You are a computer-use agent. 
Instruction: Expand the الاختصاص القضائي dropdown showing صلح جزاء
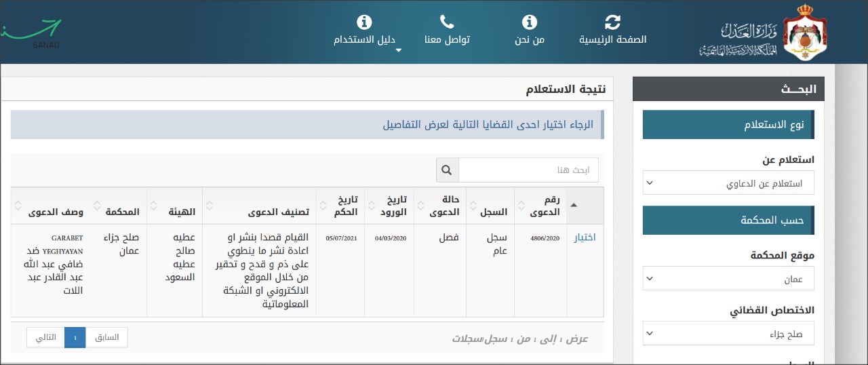coord(728,333)
